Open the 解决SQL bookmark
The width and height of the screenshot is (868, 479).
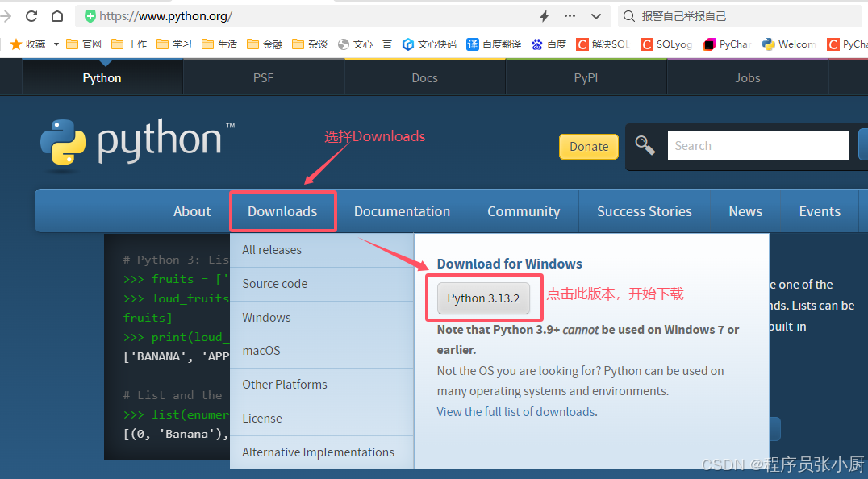click(x=603, y=44)
